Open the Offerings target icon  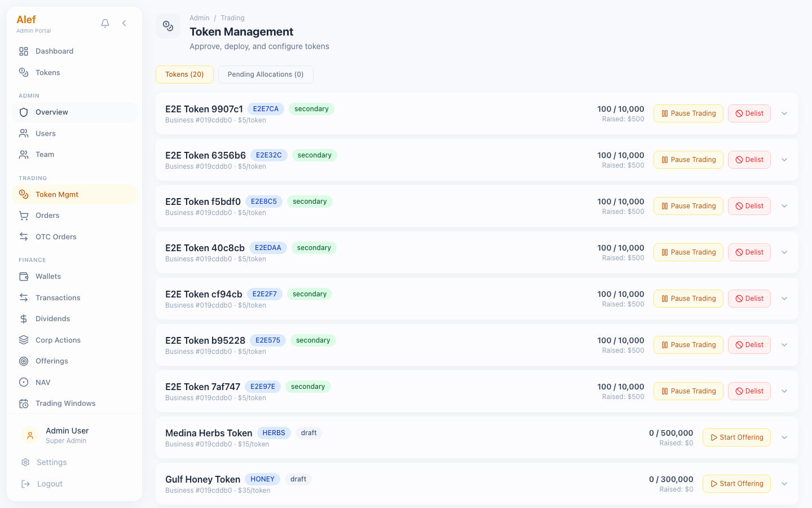(23, 361)
